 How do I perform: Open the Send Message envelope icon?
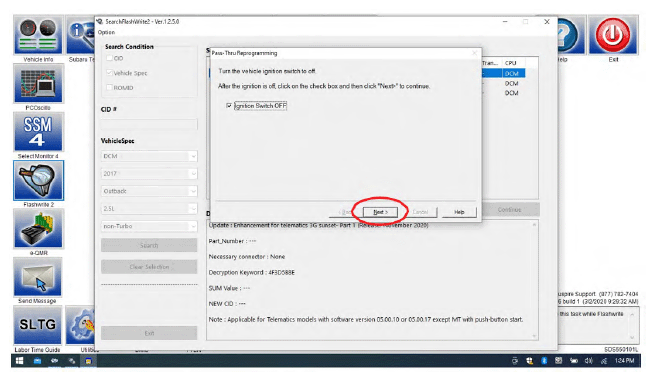(x=38, y=277)
